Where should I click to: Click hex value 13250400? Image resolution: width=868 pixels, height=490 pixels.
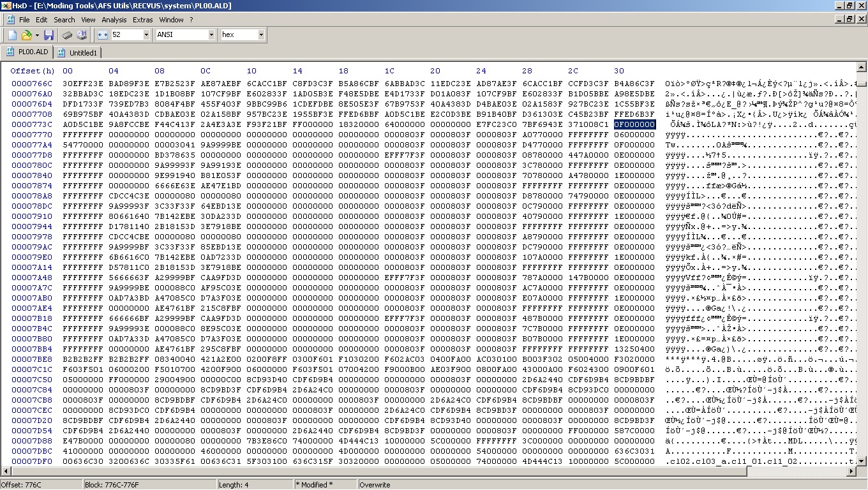(x=634, y=349)
